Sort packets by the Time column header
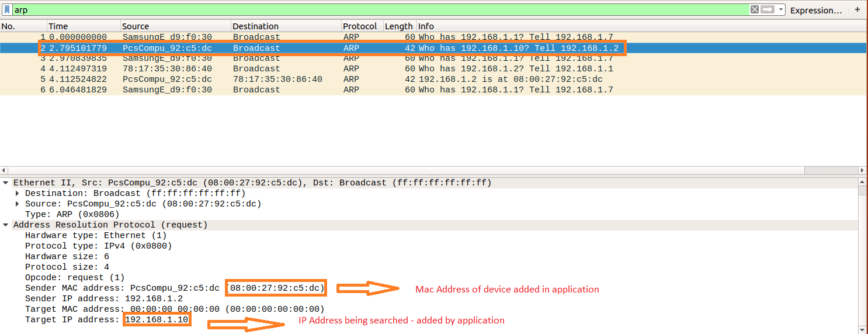This screenshot has height=334, width=868. coord(84,26)
